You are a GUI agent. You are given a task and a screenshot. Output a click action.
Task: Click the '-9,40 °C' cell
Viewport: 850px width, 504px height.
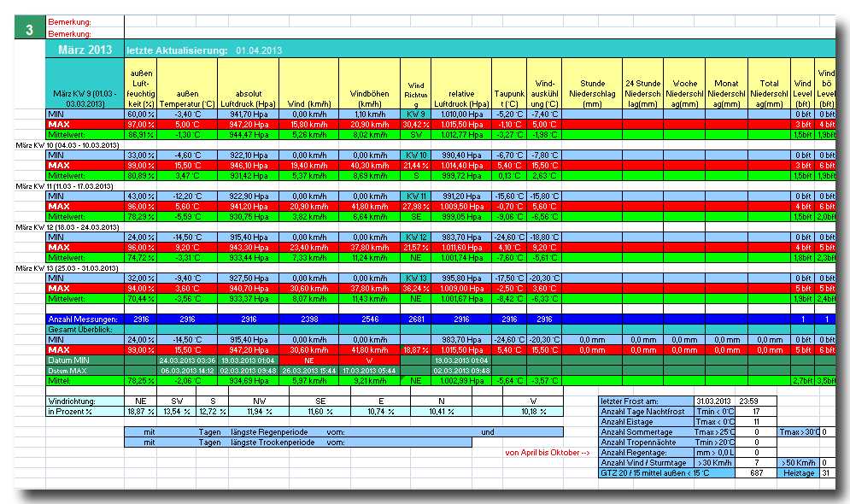click(x=187, y=278)
